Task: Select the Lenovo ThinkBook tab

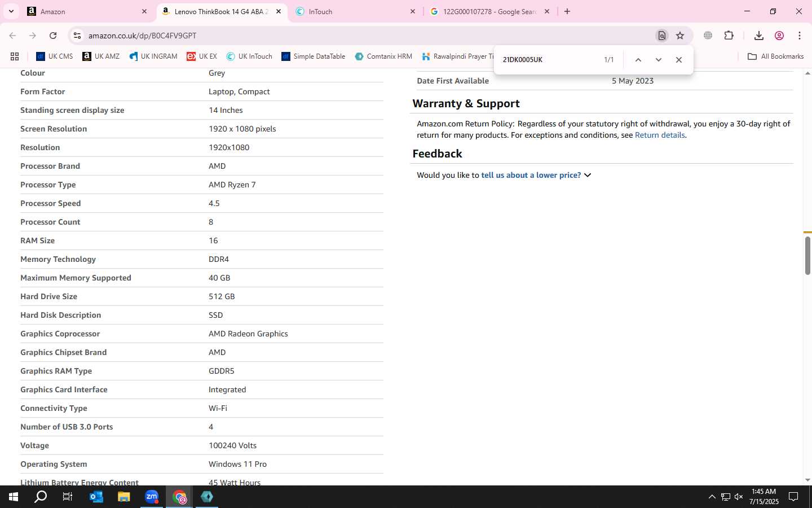Action: pyautogui.click(x=221, y=11)
